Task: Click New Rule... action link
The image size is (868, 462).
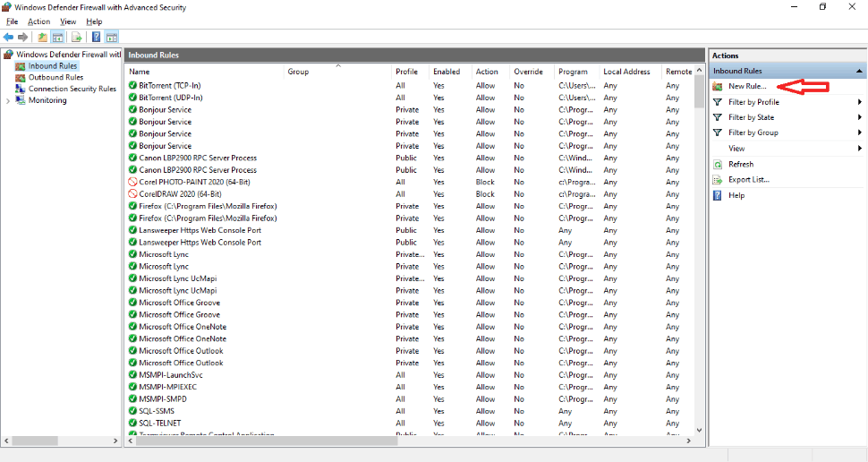Action: pyautogui.click(x=747, y=87)
